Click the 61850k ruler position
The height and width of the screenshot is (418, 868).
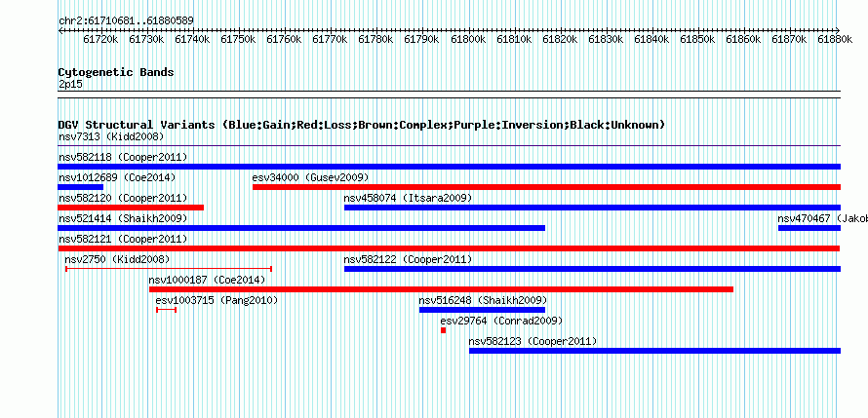pos(697,39)
